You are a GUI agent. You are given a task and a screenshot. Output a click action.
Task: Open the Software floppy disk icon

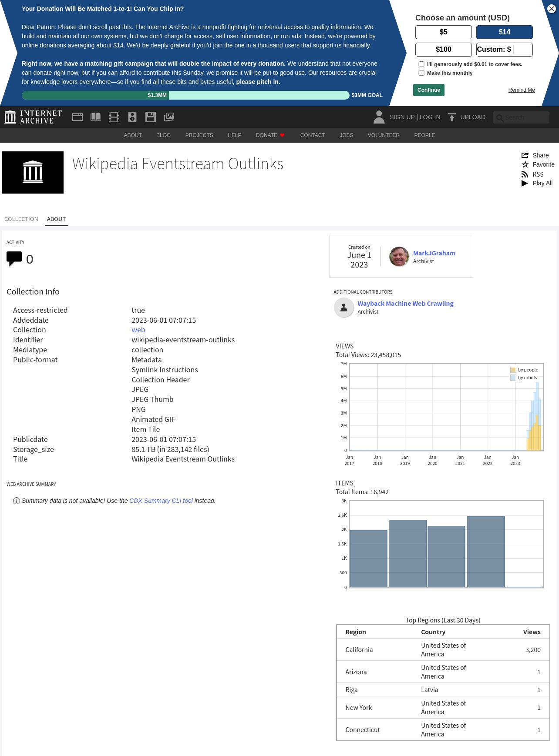(151, 117)
